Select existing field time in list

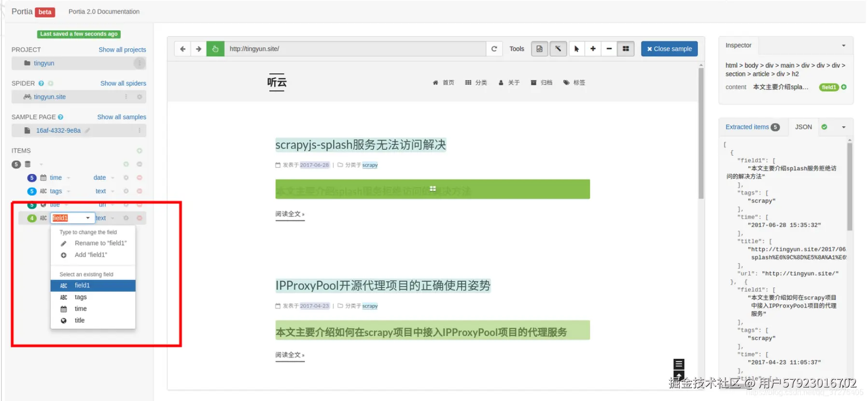[x=93, y=309]
